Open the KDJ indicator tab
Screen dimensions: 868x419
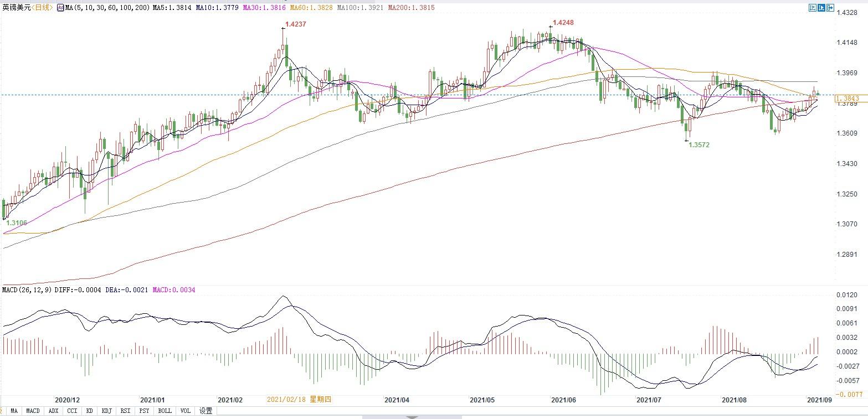(x=106, y=411)
